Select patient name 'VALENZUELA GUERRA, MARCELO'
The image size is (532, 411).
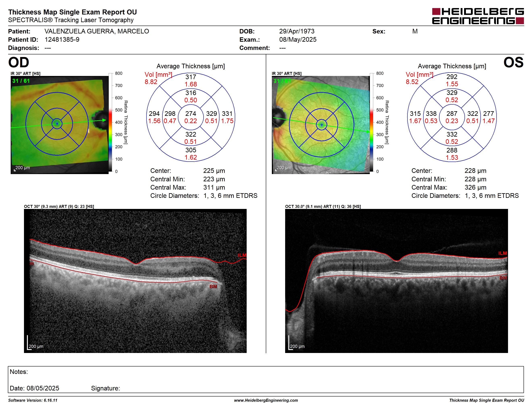pos(97,31)
